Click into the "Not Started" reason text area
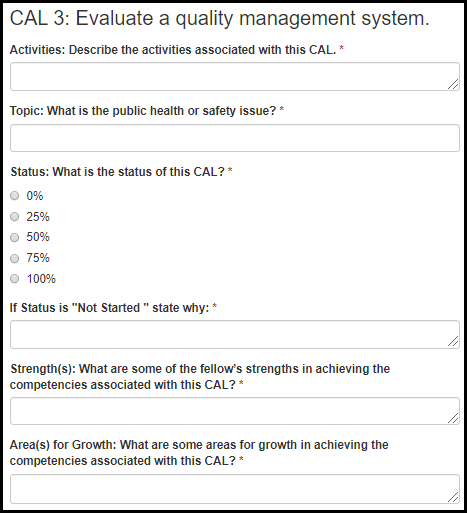This screenshot has width=467, height=513. click(x=235, y=334)
